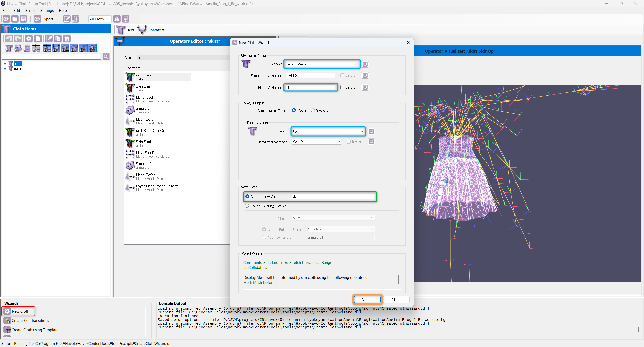
Task: Open the dropdown arrow next to run script icon
Action: coord(81,19)
